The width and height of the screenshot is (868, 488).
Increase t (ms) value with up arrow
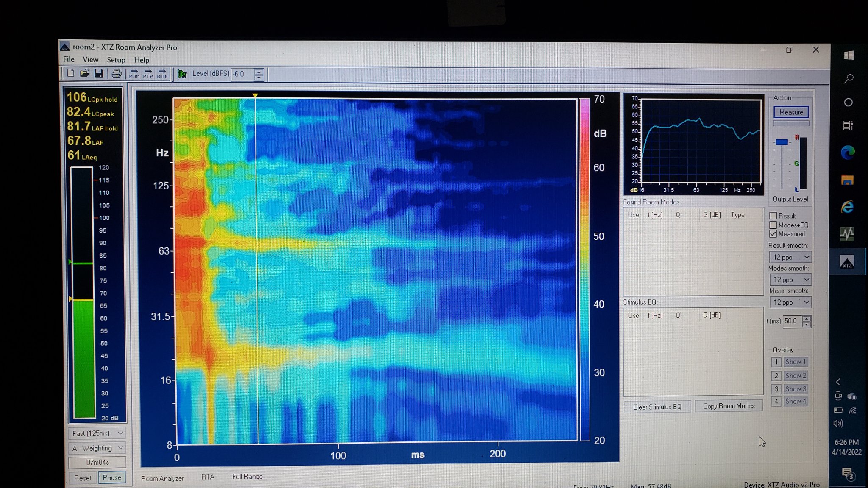pyautogui.click(x=807, y=318)
